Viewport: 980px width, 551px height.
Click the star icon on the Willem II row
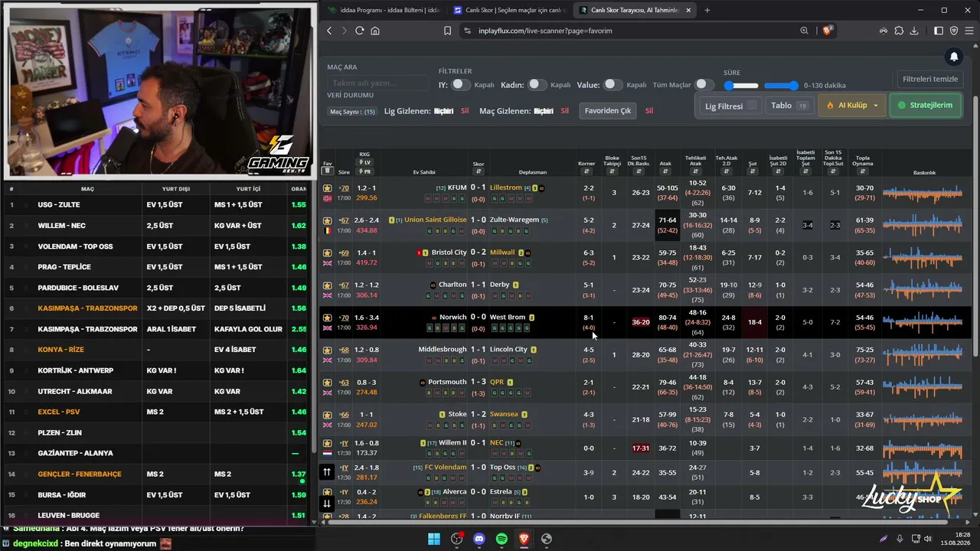tap(328, 443)
